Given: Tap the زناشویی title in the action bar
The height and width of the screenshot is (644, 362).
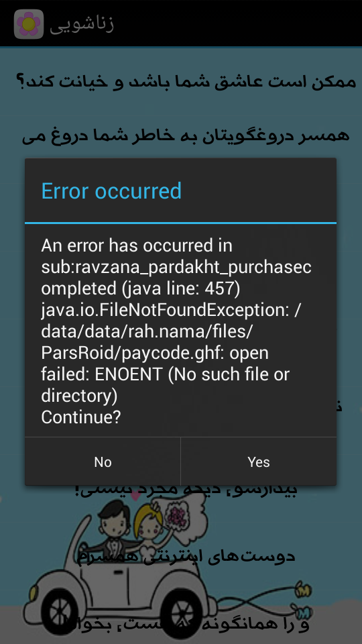Looking at the screenshot, I should [x=82, y=24].
